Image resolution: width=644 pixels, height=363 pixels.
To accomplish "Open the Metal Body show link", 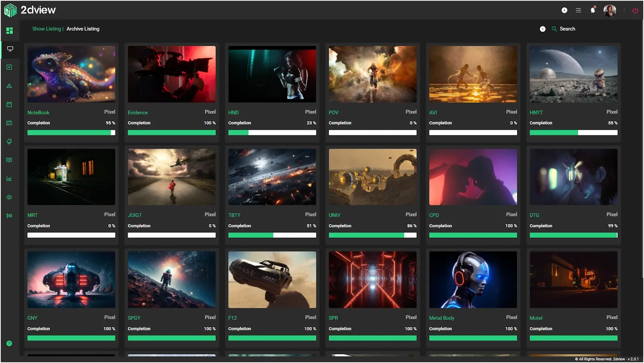I will click(442, 318).
